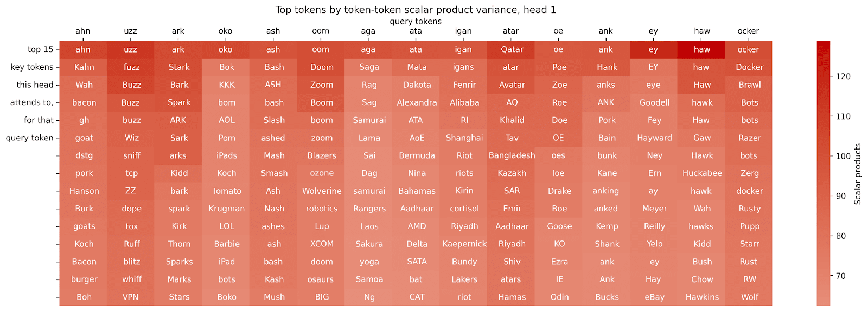
Task: Click the 'Krugman' cell under oko
Action: [x=226, y=209]
